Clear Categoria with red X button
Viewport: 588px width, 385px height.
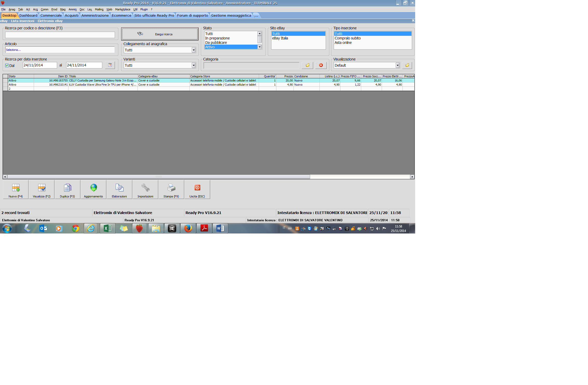[321, 65]
